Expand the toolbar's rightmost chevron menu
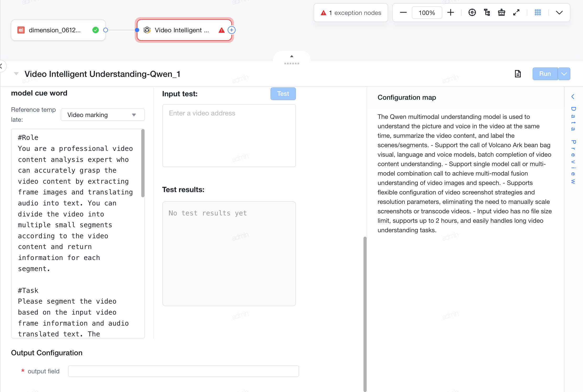The height and width of the screenshot is (392, 583). coord(559,13)
